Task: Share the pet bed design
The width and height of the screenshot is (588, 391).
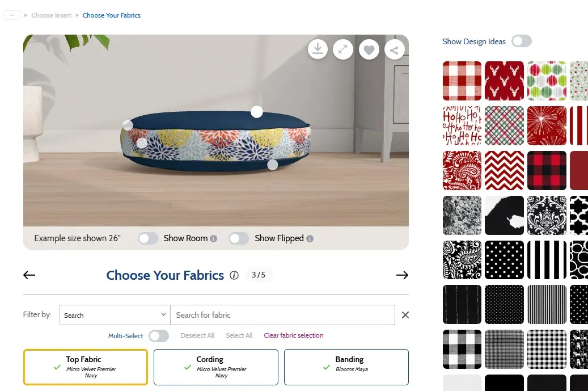Action: 395,49
